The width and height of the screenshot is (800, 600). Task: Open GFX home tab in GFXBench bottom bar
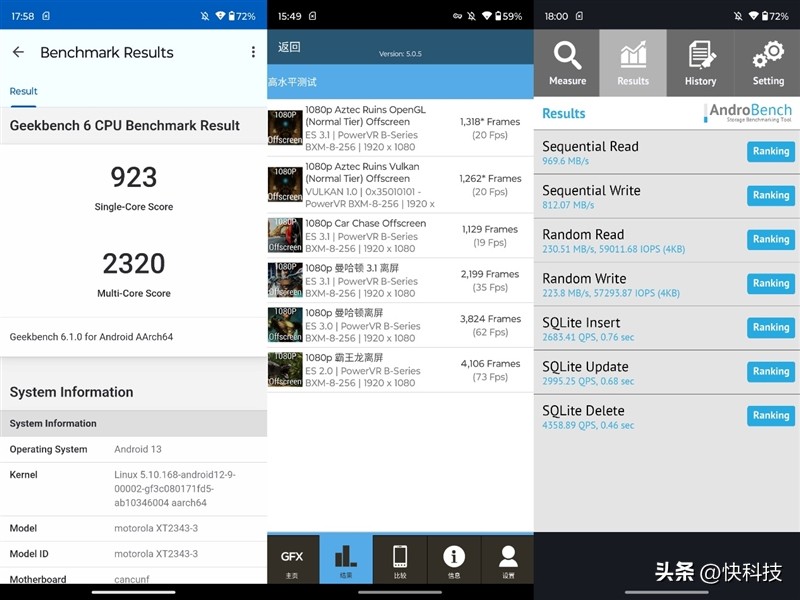pos(293,559)
